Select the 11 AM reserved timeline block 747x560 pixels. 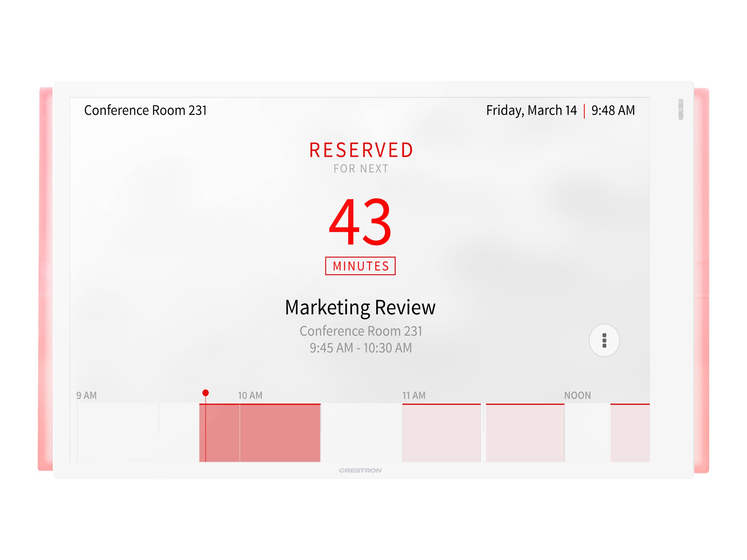point(441,432)
